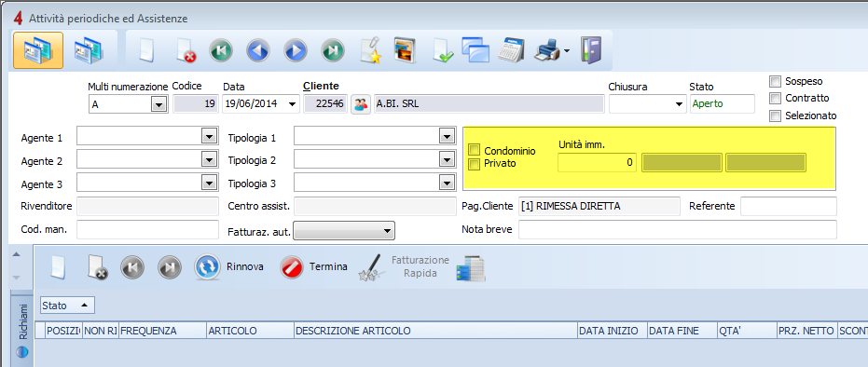
Task: Expand the printer options arrow
Action: point(566,52)
